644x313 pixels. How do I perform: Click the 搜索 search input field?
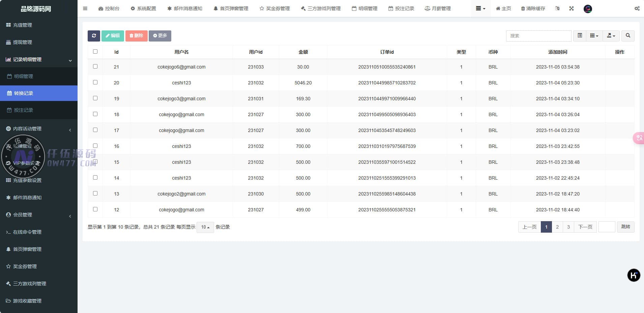[x=538, y=36]
